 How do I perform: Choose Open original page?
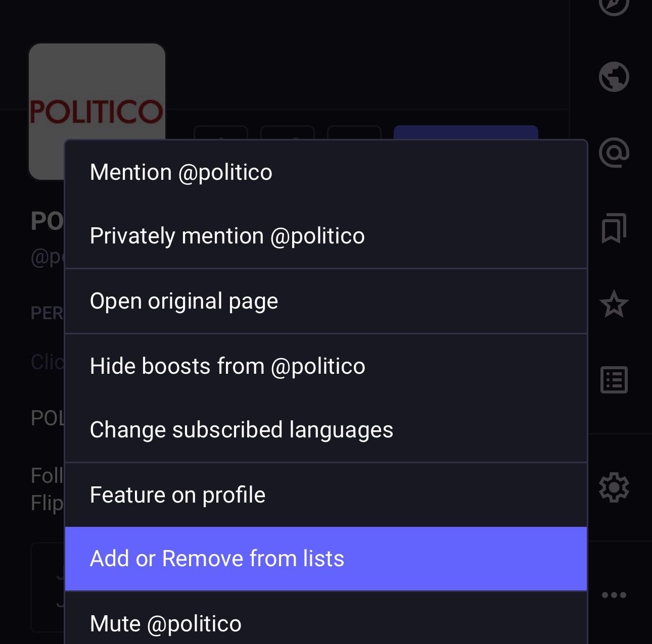point(326,301)
